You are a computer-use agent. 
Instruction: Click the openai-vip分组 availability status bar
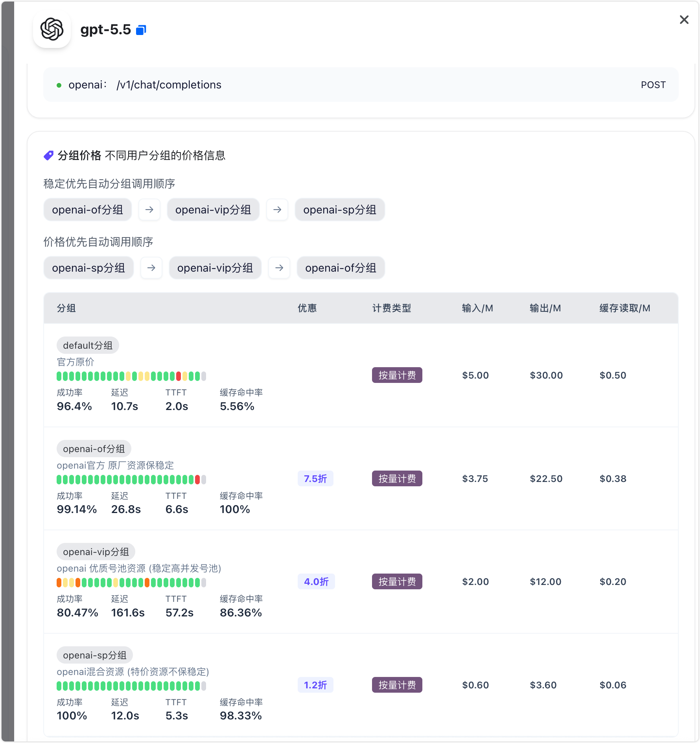131,583
